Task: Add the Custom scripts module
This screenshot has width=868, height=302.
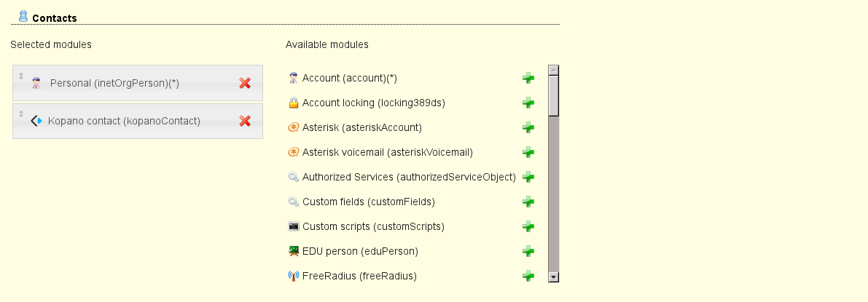Action: pos(528,226)
